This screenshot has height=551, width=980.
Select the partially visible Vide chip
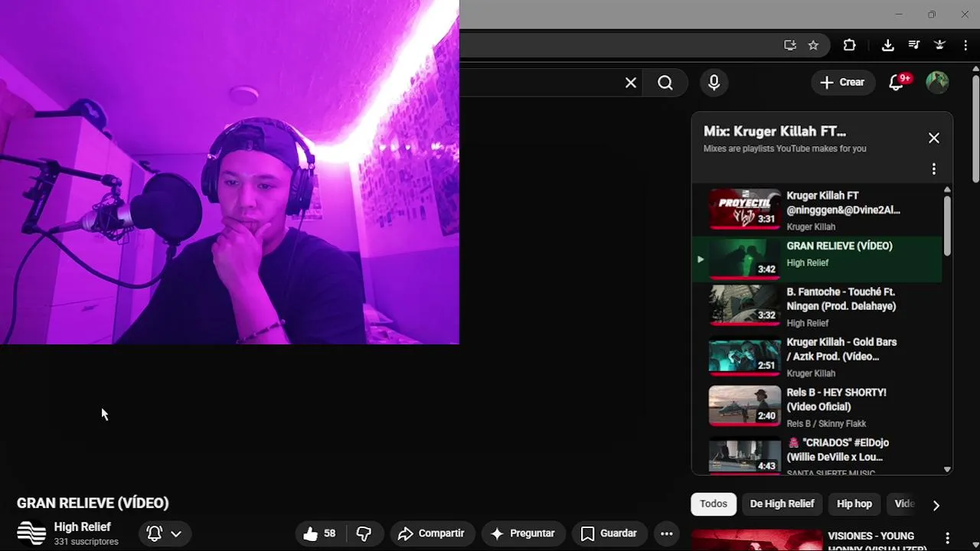coord(904,504)
